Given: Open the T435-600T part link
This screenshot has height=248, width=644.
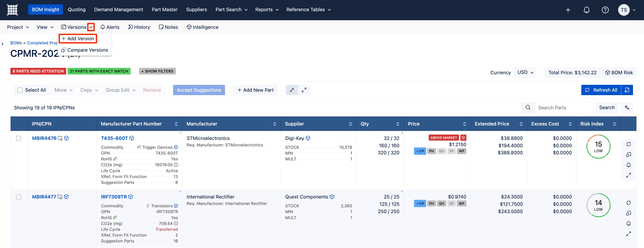Looking at the screenshot, I should [114, 138].
